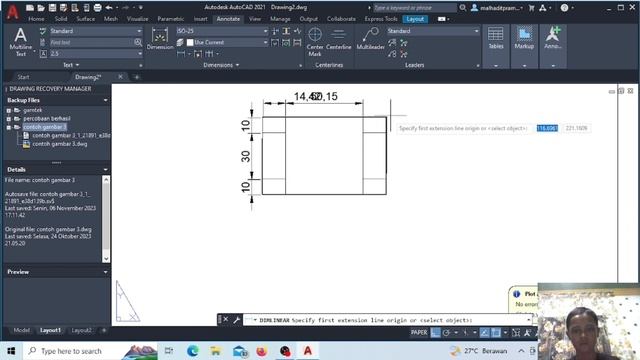This screenshot has height=360, width=640.
Task: Switch to the Layout2 tab
Action: (x=82, y=330)
